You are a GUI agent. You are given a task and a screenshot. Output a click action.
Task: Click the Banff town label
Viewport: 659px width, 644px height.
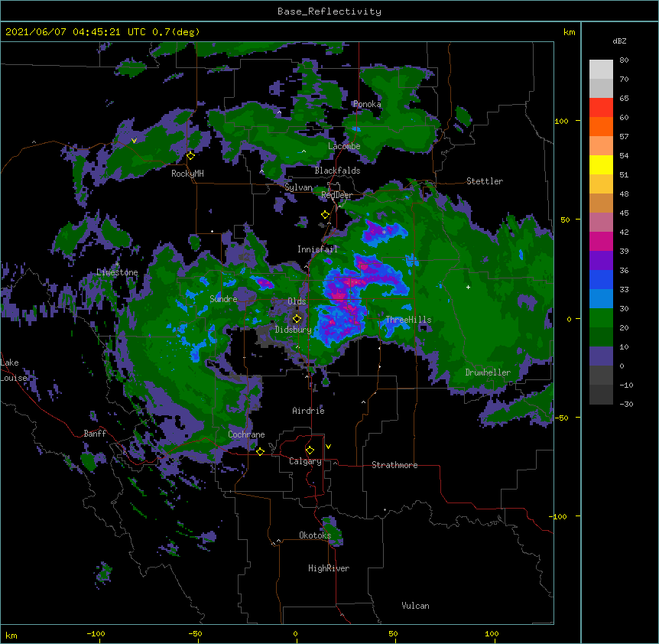(95, 434)
